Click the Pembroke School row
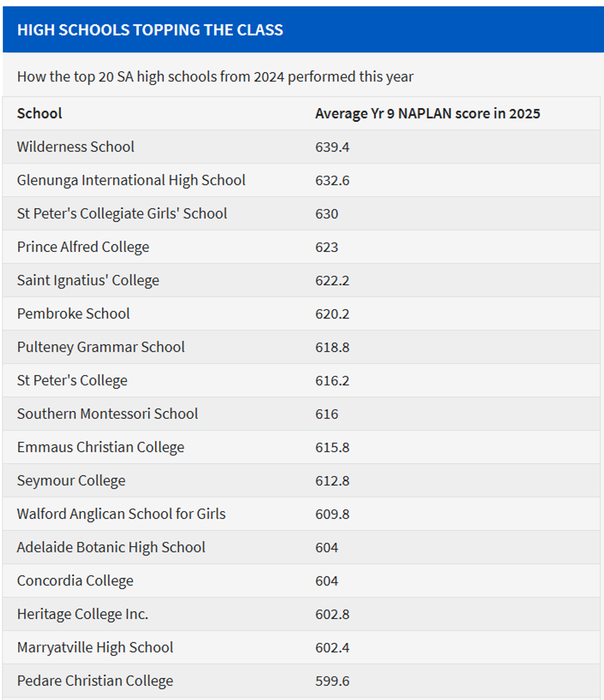This screenshot has width=604, height=700. pos(73,313)
